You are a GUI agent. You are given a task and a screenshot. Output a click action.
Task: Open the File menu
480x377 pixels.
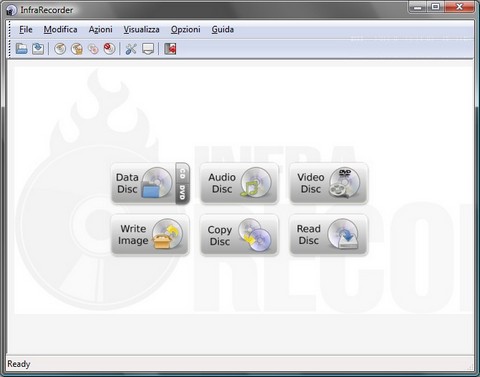point(26,30)
